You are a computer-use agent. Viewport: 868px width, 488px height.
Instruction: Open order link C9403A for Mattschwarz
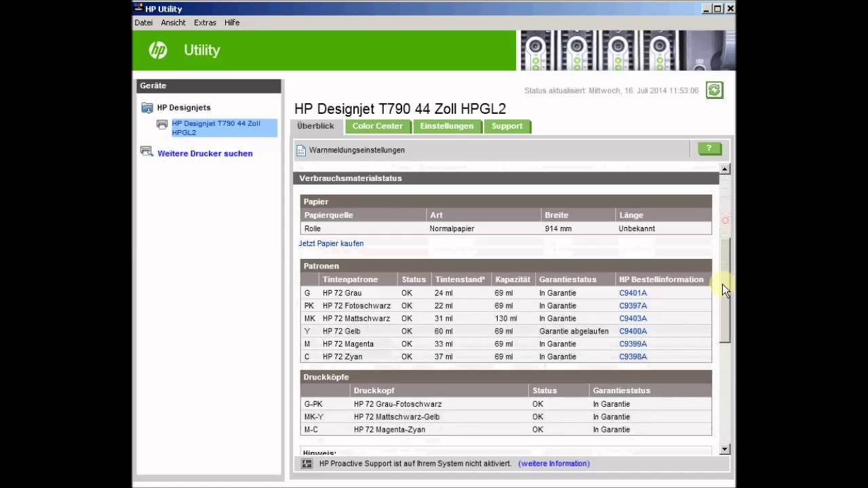(x=633, y=319)
